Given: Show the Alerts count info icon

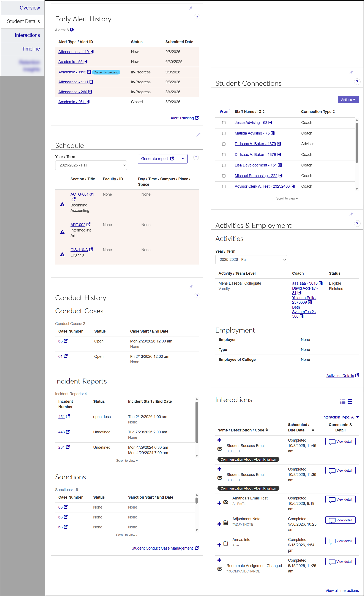Looking at the screenshot, I should coord(72,30).
